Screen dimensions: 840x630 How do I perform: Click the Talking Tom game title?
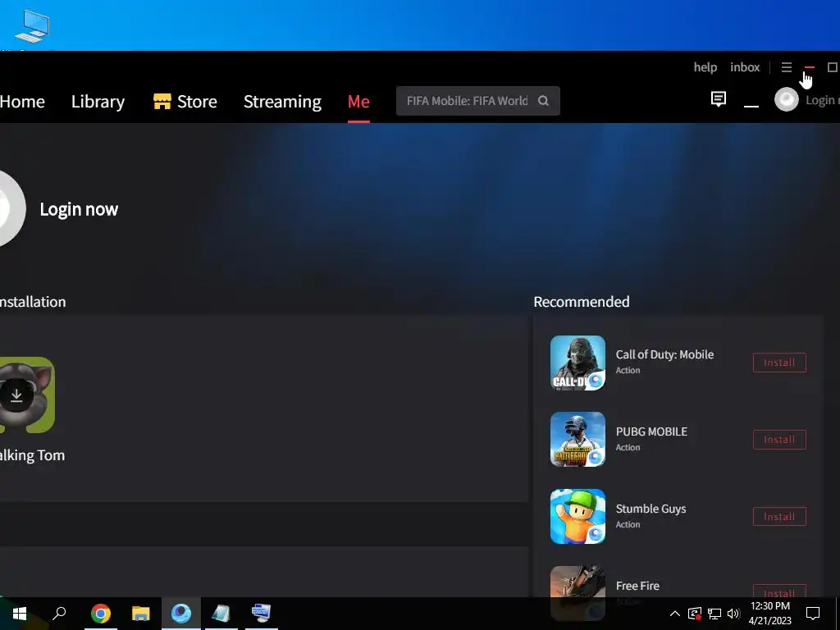coord(32,455)
